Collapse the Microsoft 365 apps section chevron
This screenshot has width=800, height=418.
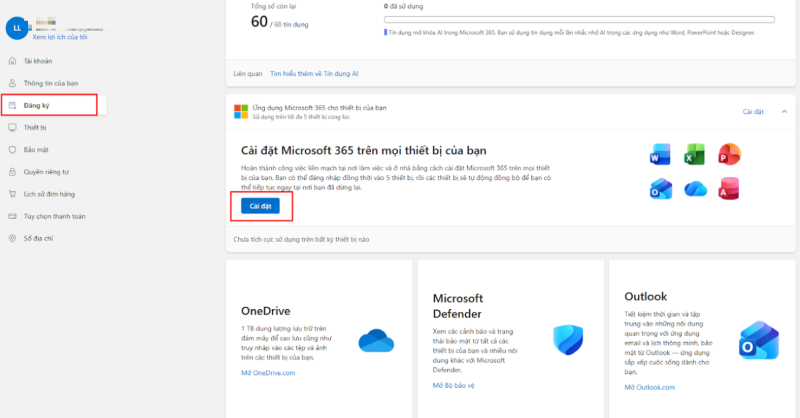click(784, 111)
